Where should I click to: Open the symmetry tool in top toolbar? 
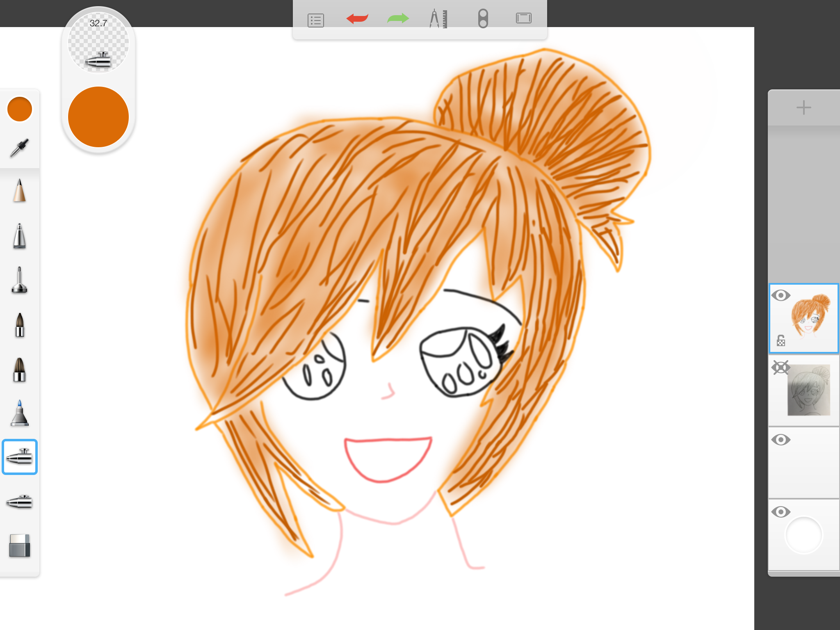coord(483,19)
